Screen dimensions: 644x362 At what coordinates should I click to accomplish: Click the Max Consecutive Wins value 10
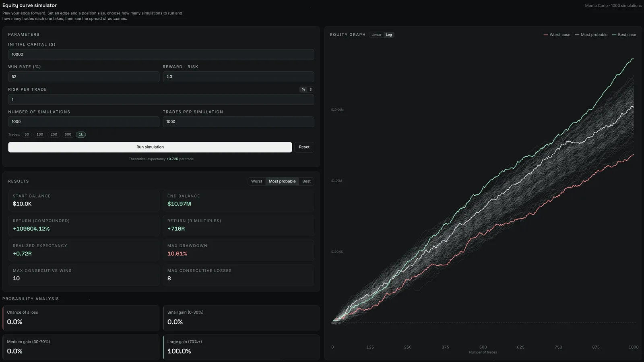(x=16, y=278)
